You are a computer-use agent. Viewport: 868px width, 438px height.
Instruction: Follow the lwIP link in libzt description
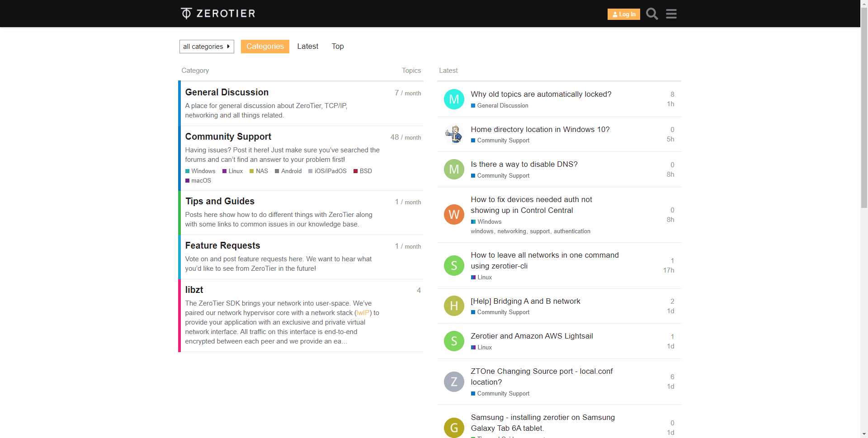coord(363,313)
